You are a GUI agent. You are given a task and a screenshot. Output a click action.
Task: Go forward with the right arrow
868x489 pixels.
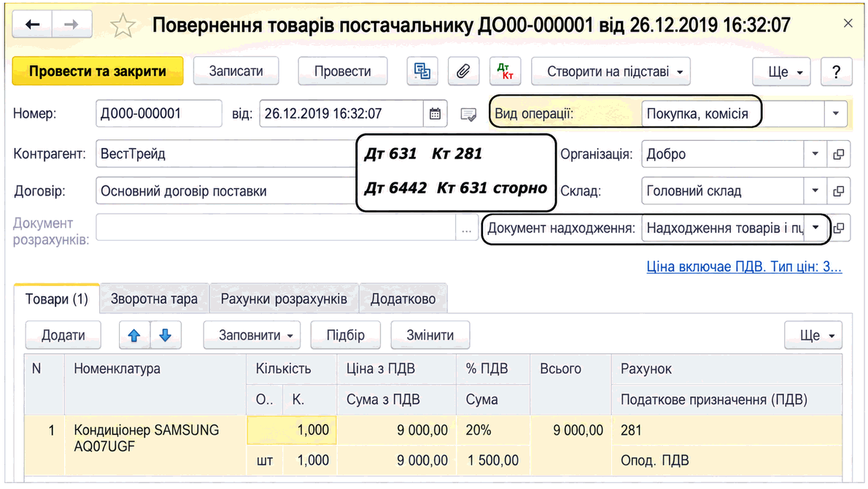pyautogui.click(x=71, y=24)
